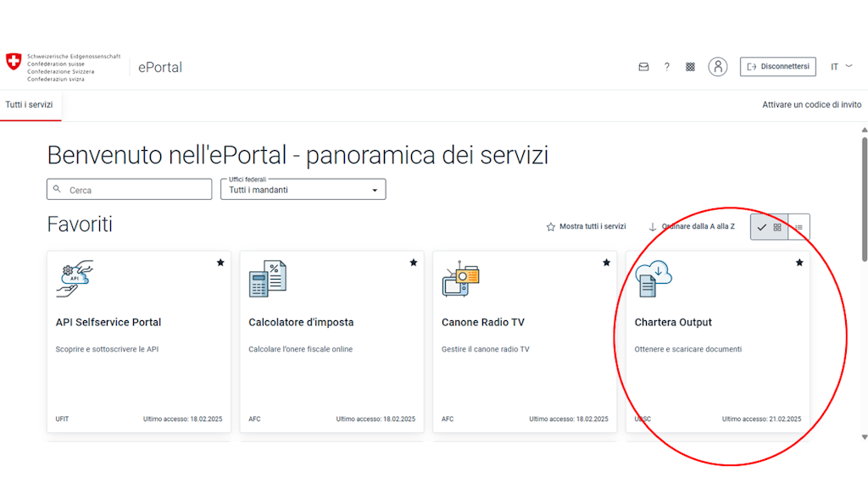Expand the IT language selector
868x488 pixels.
click(839, 66)
